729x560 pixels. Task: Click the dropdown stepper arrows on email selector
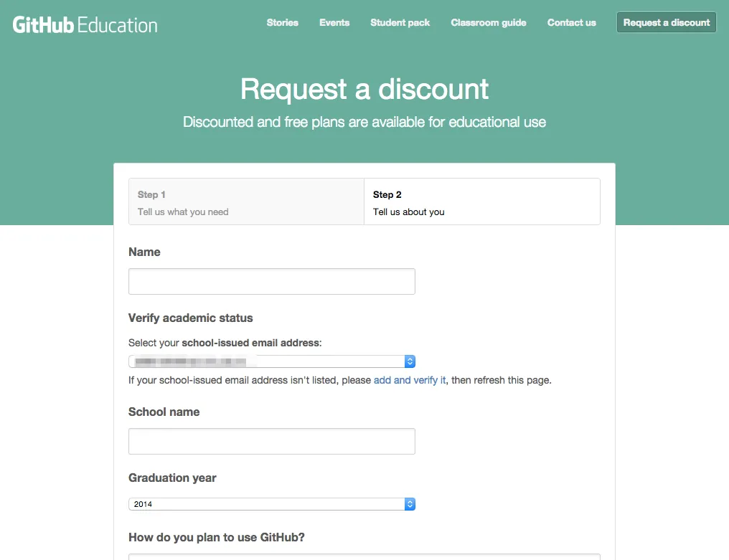pyautogui.click(x=410, y=361)
